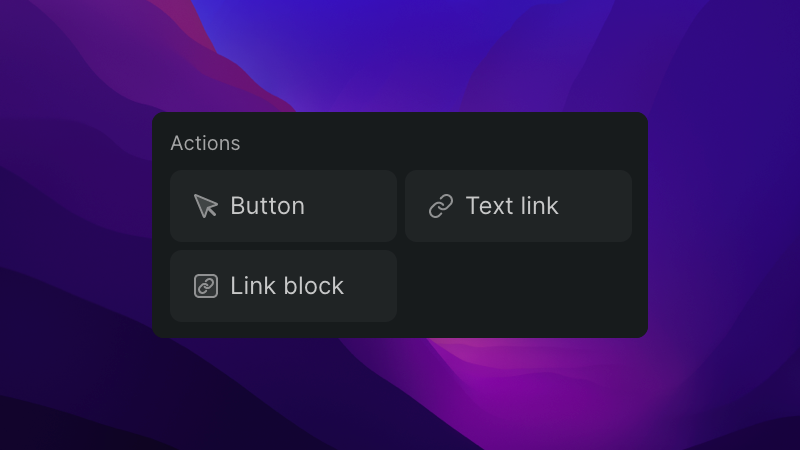Screen dimensions: 800x450
Task: Click the boxed link icon beside Link block
Action: point(206,286)
